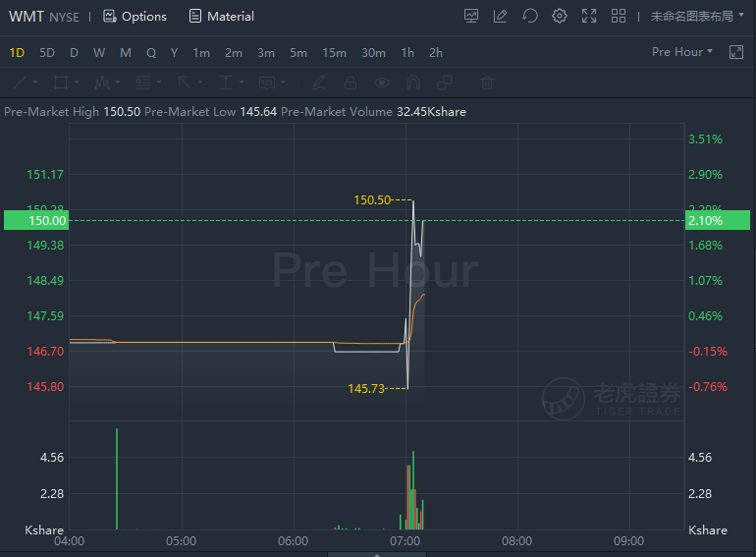The width and height of the screenshot is (756, 557).
Task: Open the Pre Hour session dropdown
Action: (x=681, y=52)
